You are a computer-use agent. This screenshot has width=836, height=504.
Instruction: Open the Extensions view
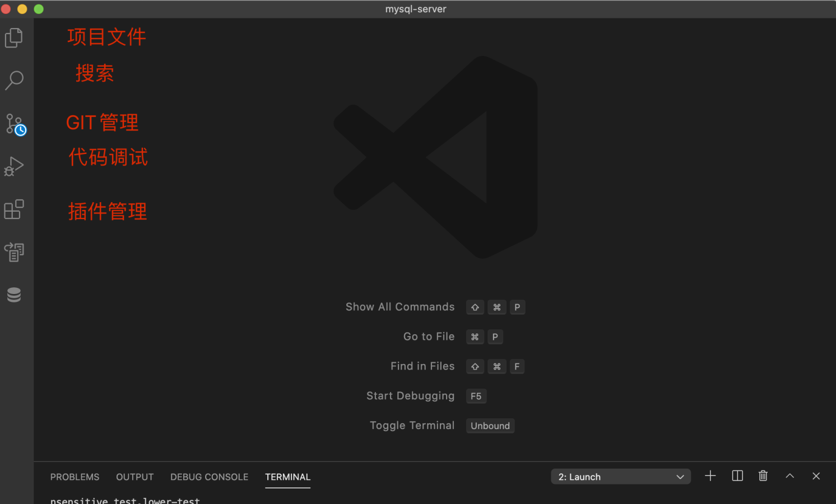(14, 209)
